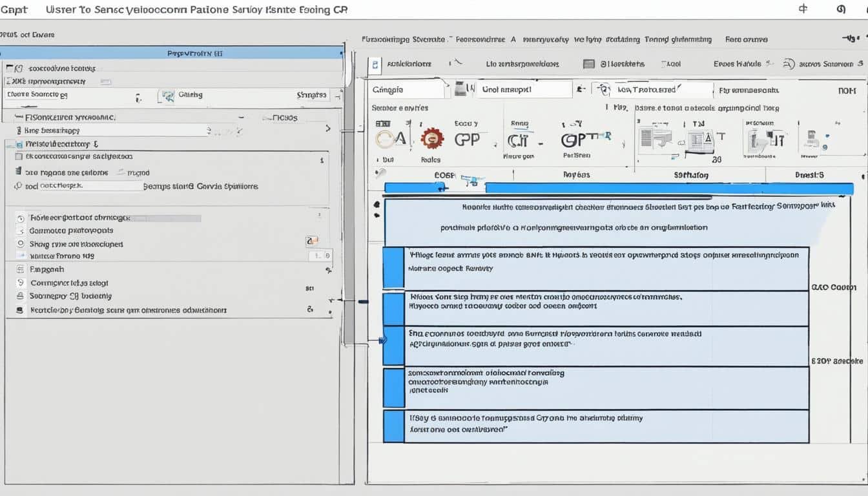The height and width of the screenshot is (496, 868).
Task: Expand the right chevron in the Bing row
Action: pos(327,129)
